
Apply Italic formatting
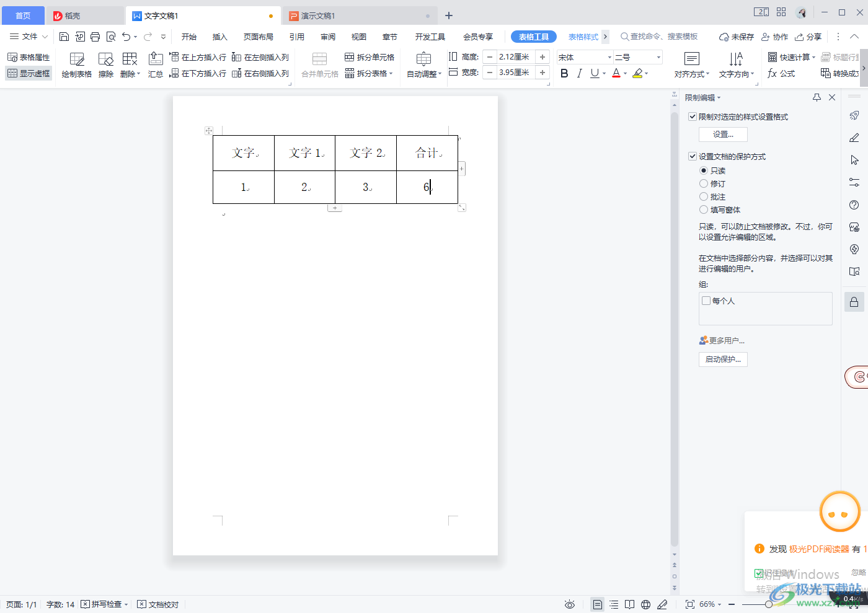click(x=579, y=73)
